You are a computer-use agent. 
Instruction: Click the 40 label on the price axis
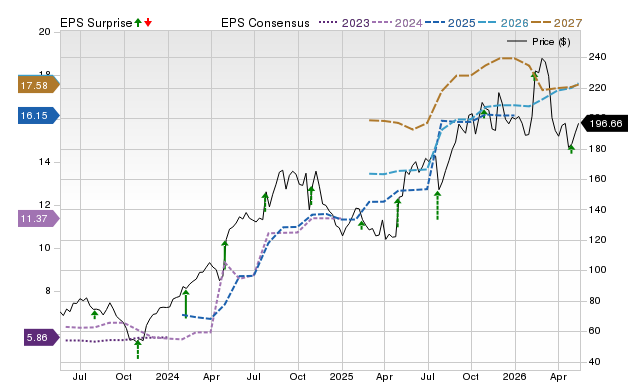(x=594, y=362)
